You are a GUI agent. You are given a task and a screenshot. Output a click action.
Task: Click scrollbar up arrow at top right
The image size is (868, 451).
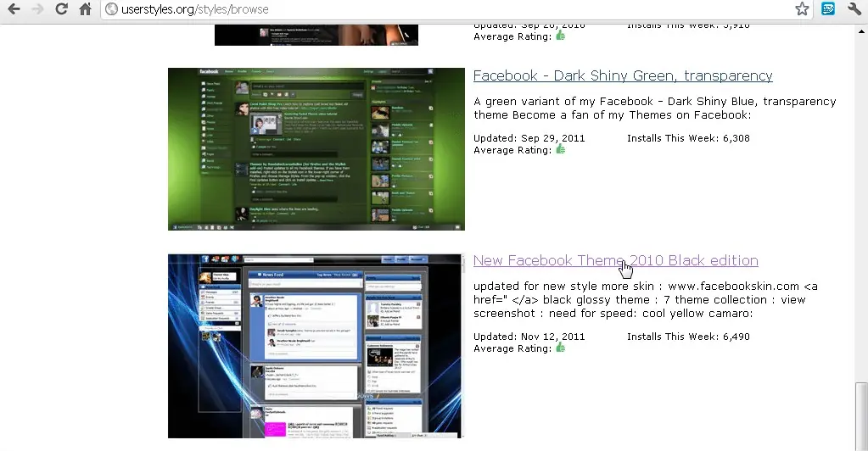[x=861, y=31]
